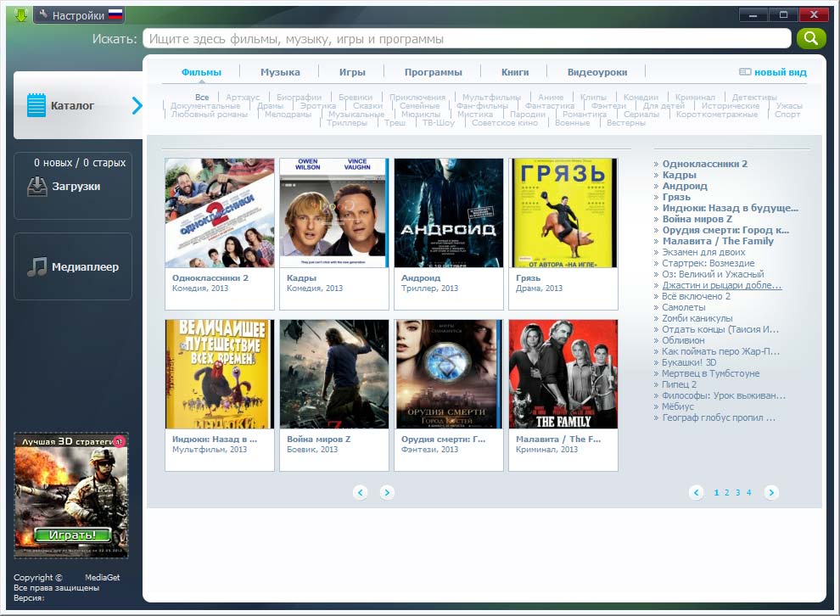Open Грязь movie poster thumbnail
840x616 pixels.
pyautogui.click(x=563, y=213)
